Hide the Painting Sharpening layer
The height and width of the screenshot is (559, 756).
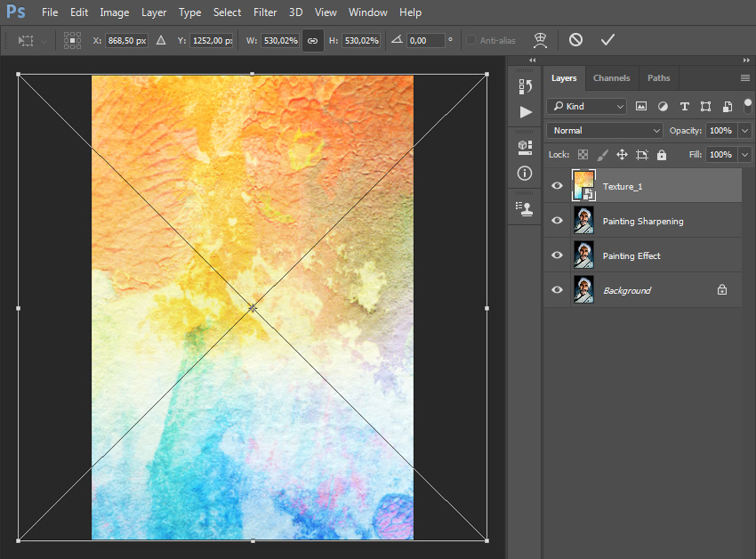pyautogui.click(x=557, y=221)
